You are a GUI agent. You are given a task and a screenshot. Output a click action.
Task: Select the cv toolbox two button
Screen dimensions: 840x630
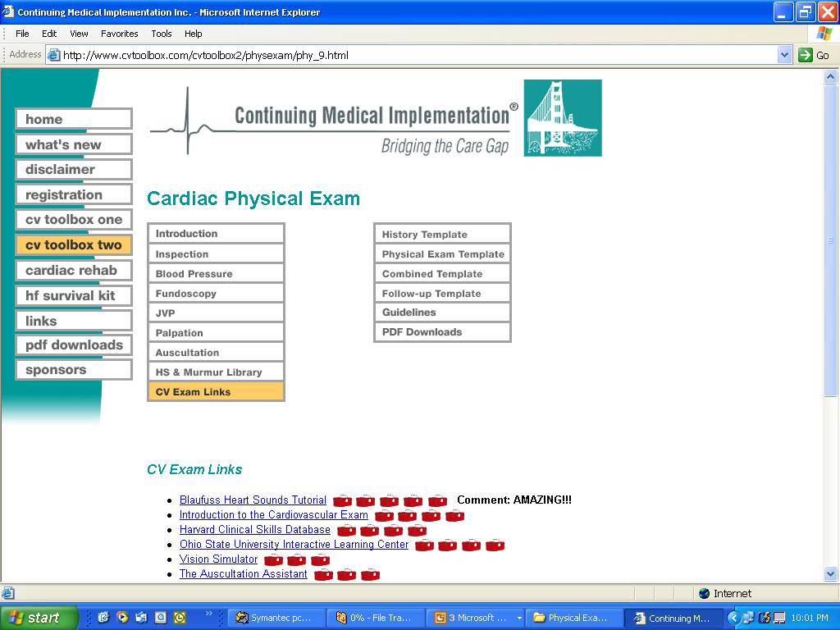click(73, 244)
